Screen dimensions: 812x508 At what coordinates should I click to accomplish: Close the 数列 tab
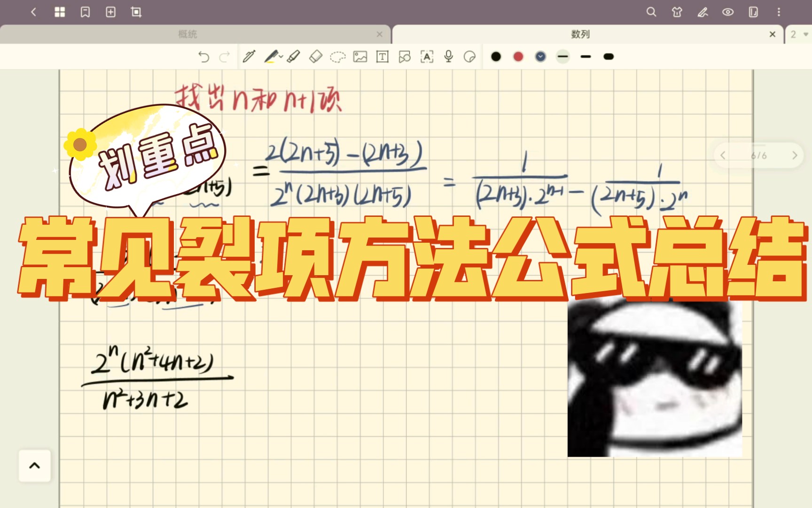click(773, 34)
